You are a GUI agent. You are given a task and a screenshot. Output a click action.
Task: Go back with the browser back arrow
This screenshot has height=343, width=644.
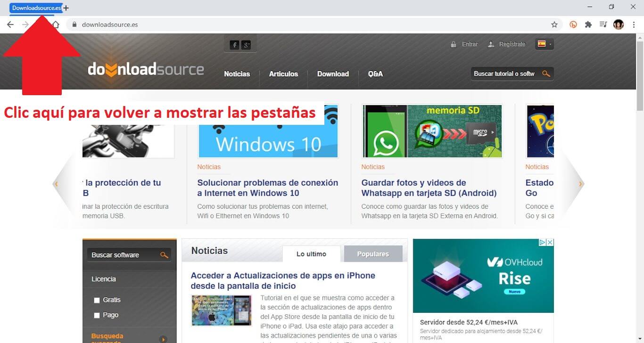[10, 24]
